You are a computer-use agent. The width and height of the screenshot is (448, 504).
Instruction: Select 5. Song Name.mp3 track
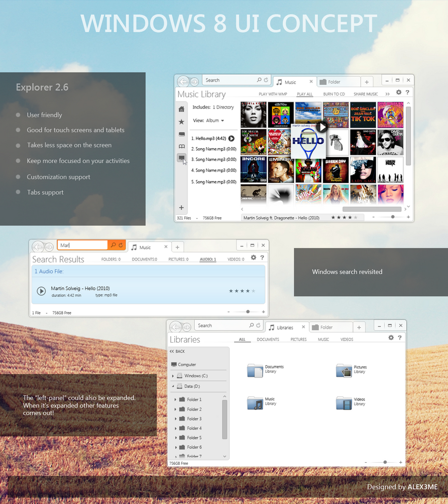pos(214,182)
